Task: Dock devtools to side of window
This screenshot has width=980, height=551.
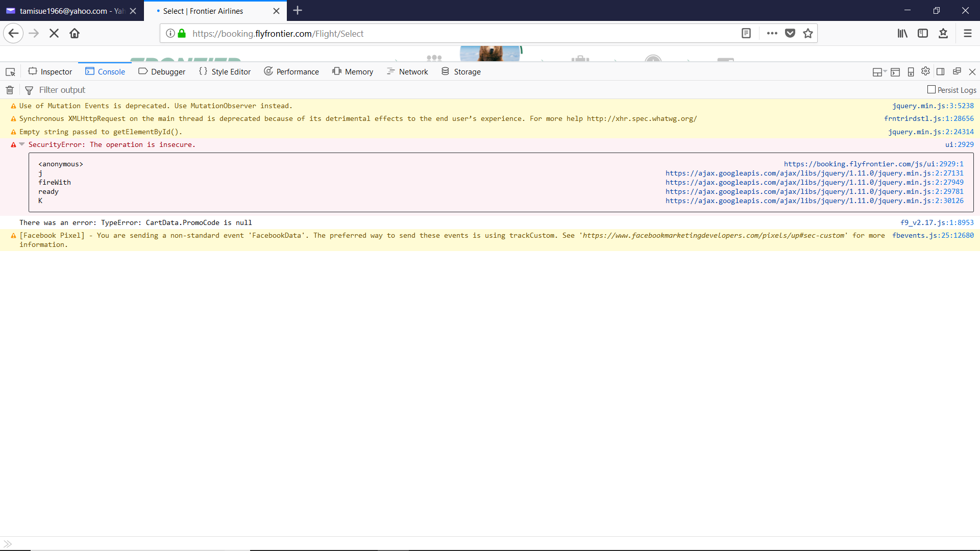Action: (x=940, y=72)
